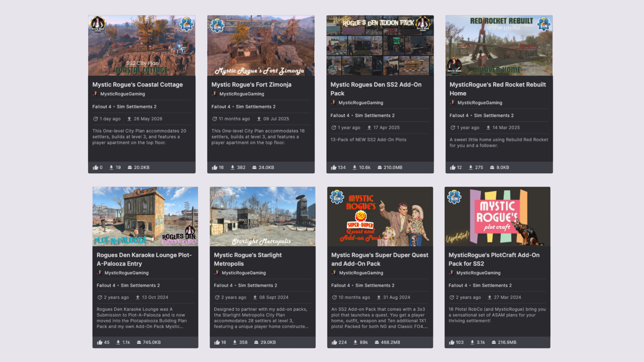644x362 pixels.
Task: Click upload icon beside '17 Apr 2025'
Action: pyautogui.click(x=369, y=127)
